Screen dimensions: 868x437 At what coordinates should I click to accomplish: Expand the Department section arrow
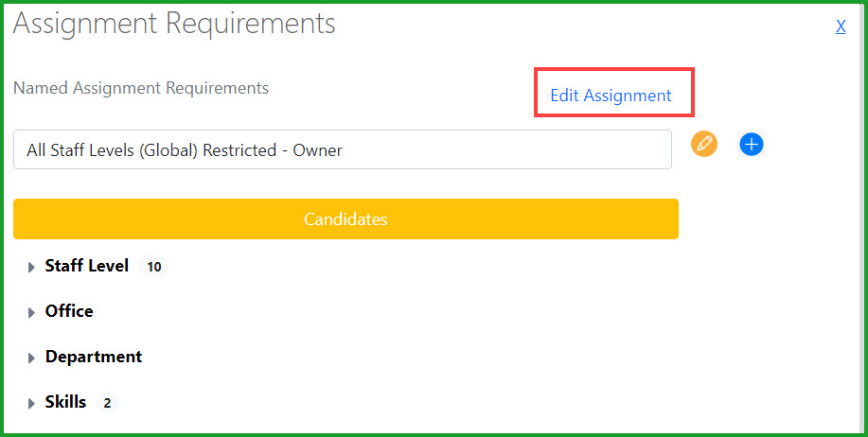(31, 358)
